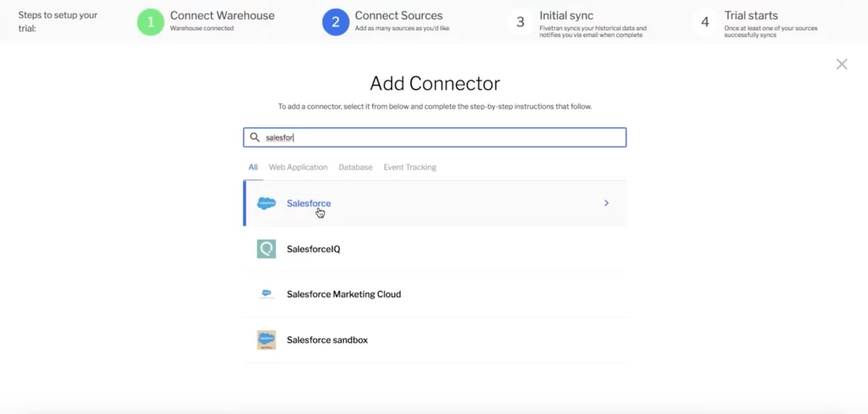Screen dimensions: 868x414
Task: Click the Salesforce Marketing Cloud logo icon
Action: [266, 294]
